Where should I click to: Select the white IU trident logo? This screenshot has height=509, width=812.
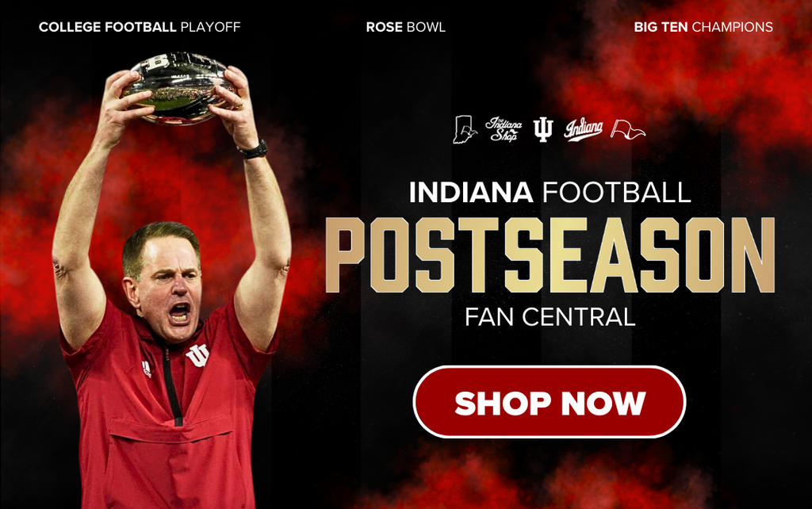pyautogui.click(x=543, y=129)
